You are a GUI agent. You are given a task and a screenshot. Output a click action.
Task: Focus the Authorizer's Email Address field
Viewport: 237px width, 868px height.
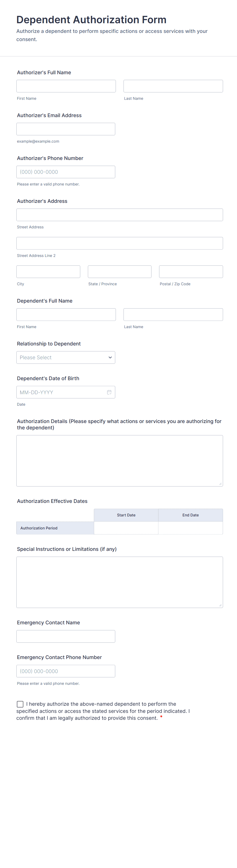66,129
